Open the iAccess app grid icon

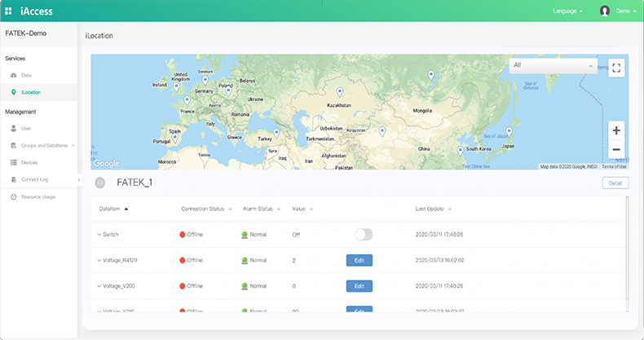(x=8, y=11)
